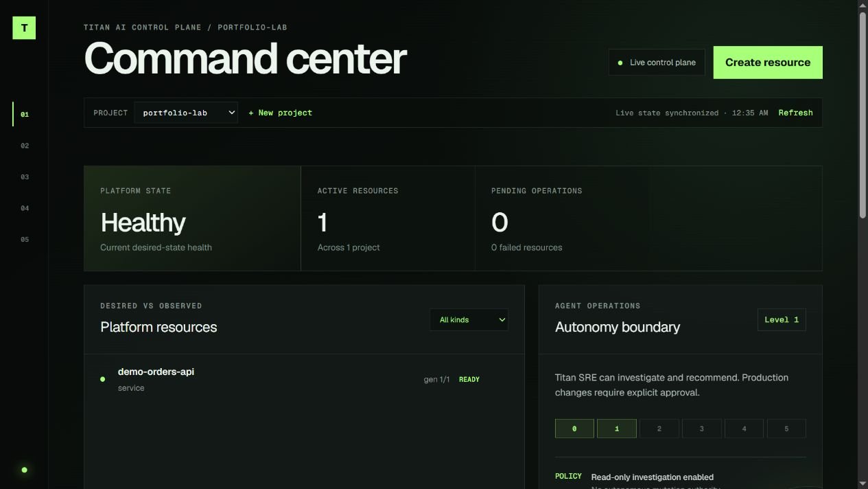Image resolution: width=868 pixels, height=489 pixels.
Task: Click demo-orders-api green status dot
Action: click(103, 379)
